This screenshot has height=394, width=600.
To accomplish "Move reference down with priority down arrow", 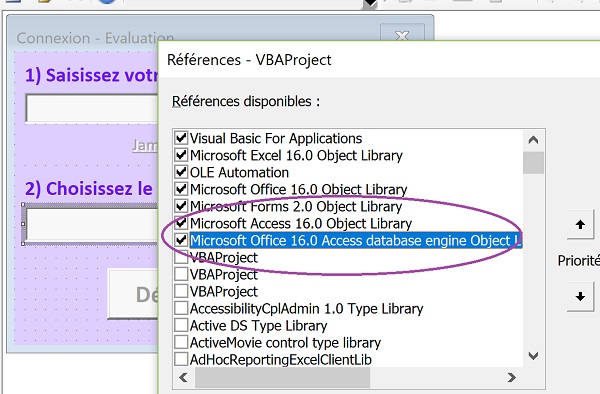I will 580,296.
